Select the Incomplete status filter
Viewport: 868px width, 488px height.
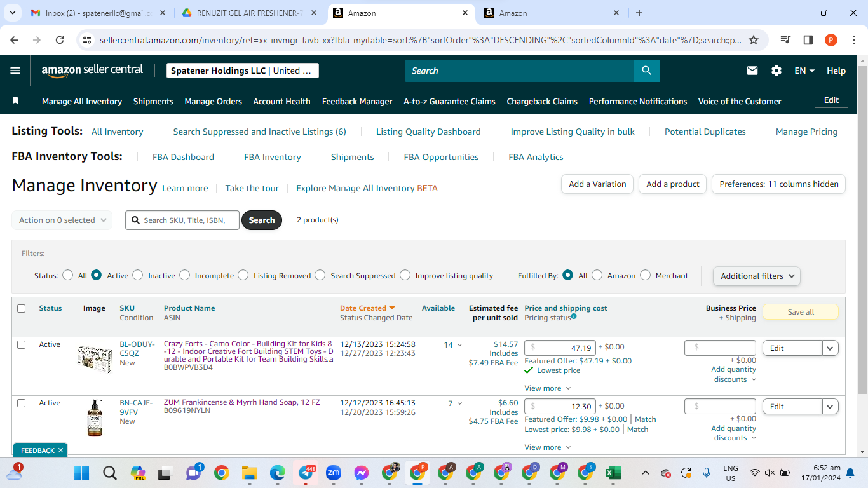(x=184, y=275)
